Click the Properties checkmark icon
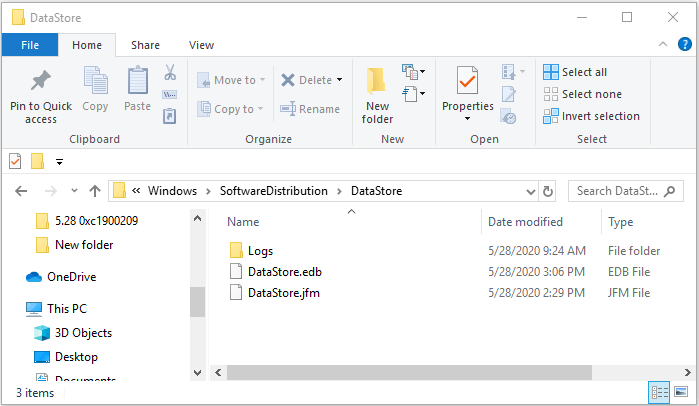This screenshot has width=699, height=406. (x=467, y=80)
